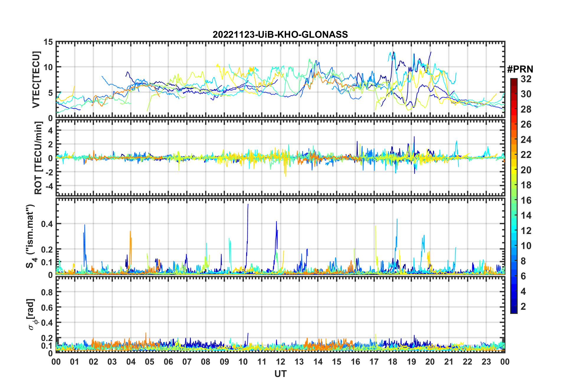Viewport: 561px width, 392px height.
Task: Click colorbar tick label 8
Action: pyautogui.click(x=523, y=261)
